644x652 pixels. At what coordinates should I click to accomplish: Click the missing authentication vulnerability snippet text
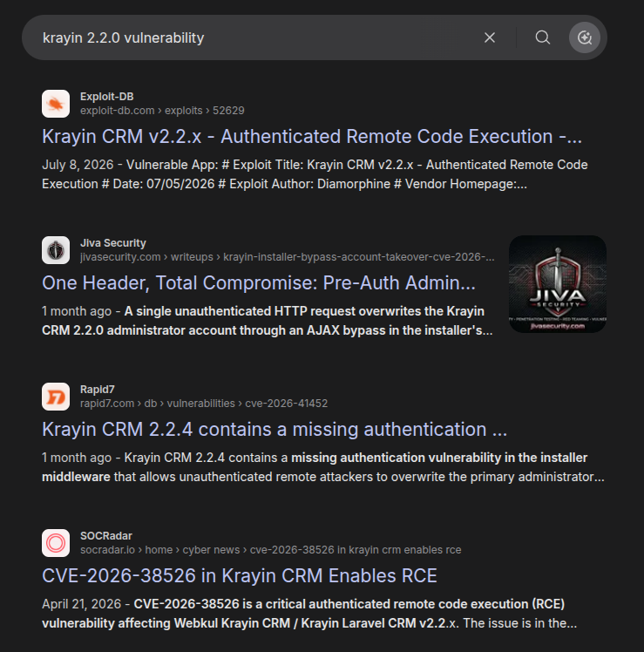point(323,467)
